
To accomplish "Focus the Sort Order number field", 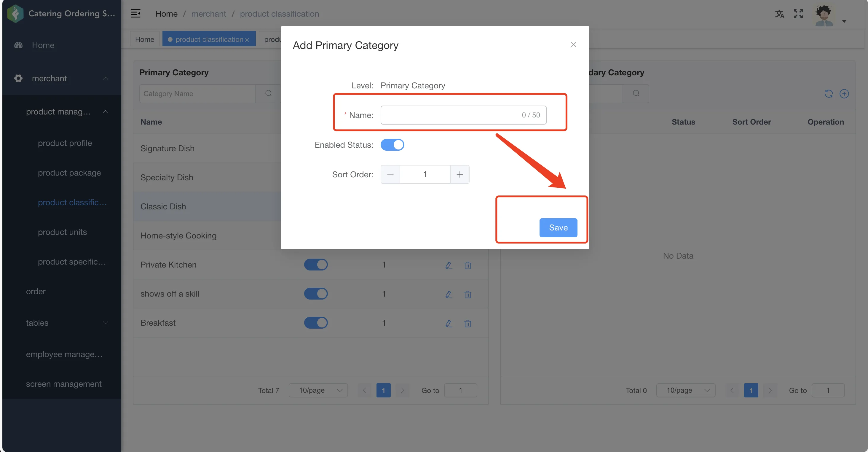I will coord(425,174).
